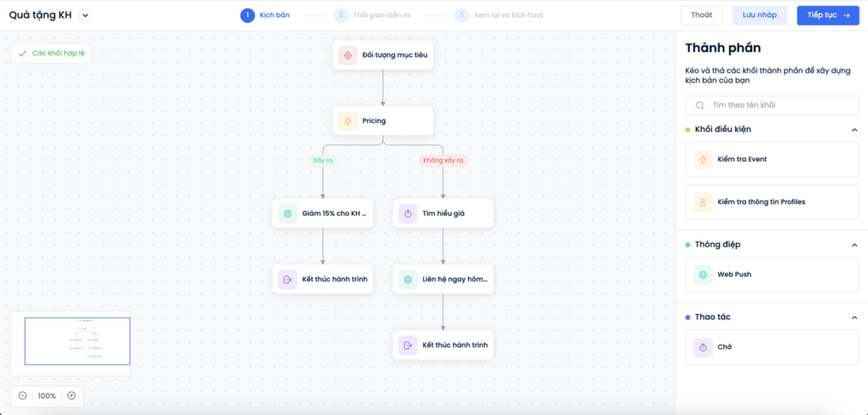The width and height of the screenshot is (868, 415).
Task: Click the target icon on Đối tượng mục tiêu
Action: [348, 55]
